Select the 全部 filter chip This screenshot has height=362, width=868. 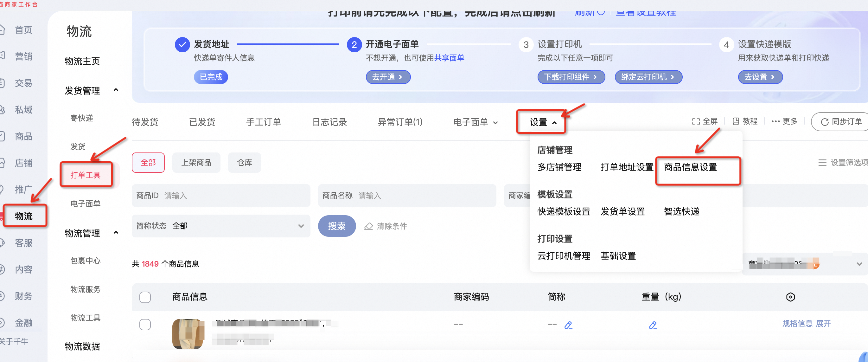pyautogui.click(x=148, y=163)
